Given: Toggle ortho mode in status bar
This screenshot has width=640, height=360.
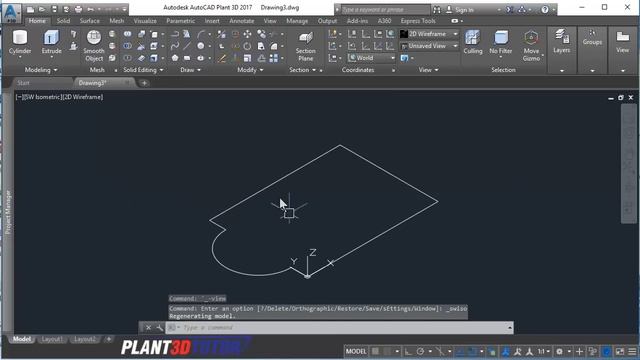Looking at the screenshot, I should pyautogui.click(x=408, y=351).
